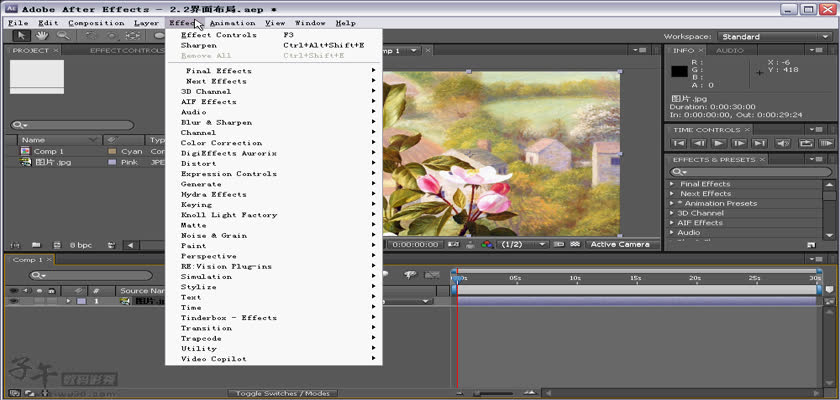Expand AIF Effects in Effects & Presets panel
840x400 pixels.
coord(672,223)
